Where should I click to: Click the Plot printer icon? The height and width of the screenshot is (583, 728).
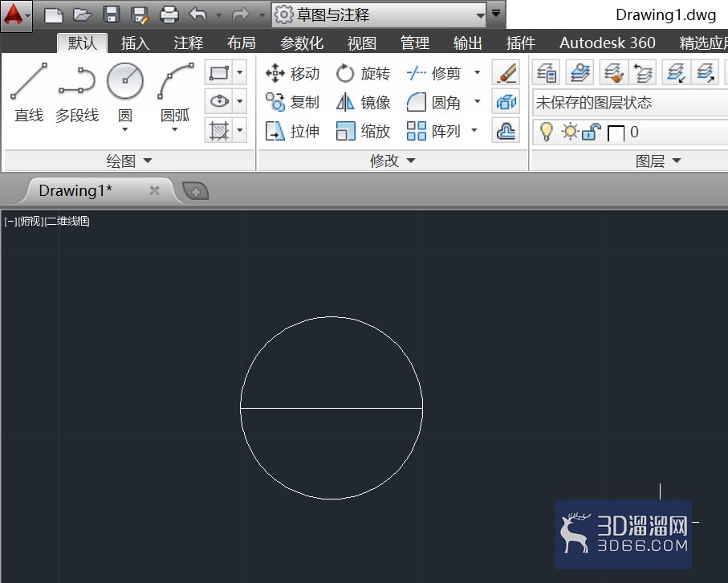(x=169, y=15)
